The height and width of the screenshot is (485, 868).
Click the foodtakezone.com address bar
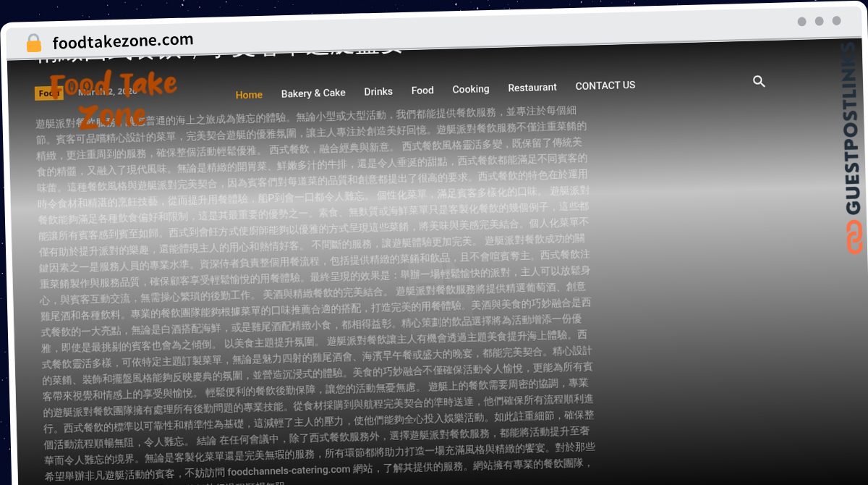coord(123,41)
